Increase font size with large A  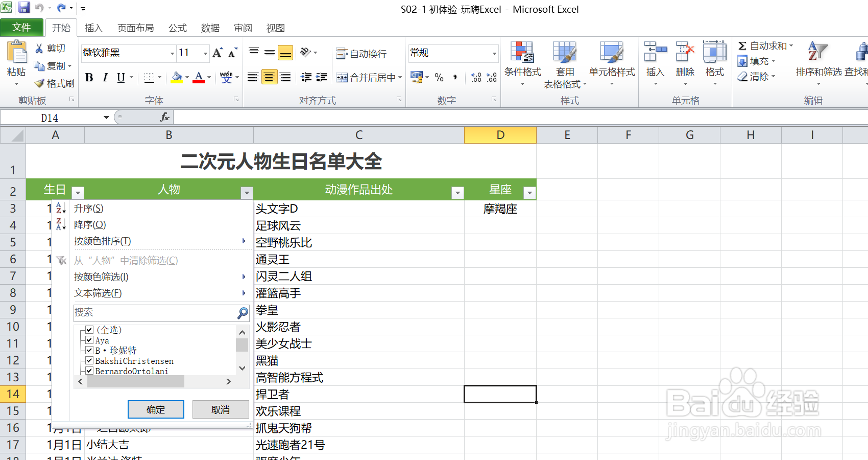click(x=218, y=52)
